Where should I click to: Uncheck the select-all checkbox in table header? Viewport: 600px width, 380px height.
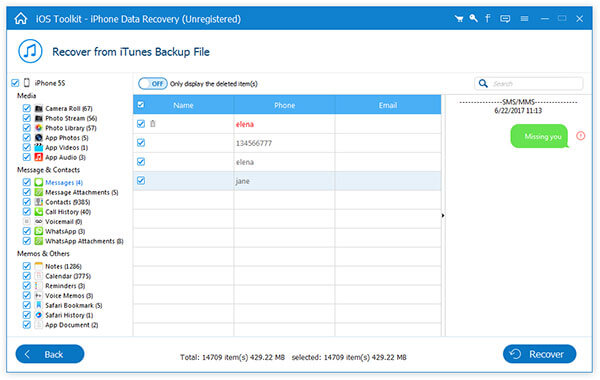141,104
